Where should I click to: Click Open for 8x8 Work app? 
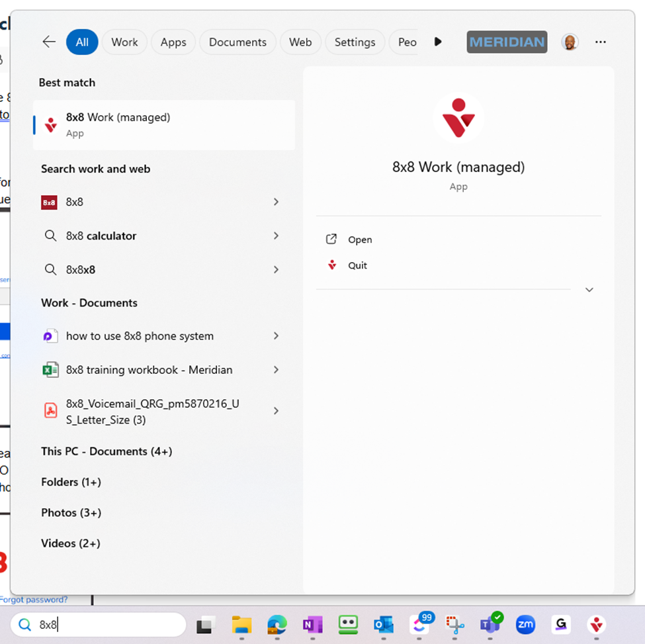pos(360,240)
